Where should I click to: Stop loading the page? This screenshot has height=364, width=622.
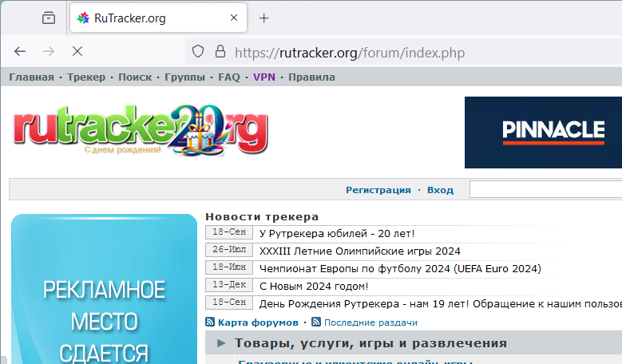click(x=77, y=51)
